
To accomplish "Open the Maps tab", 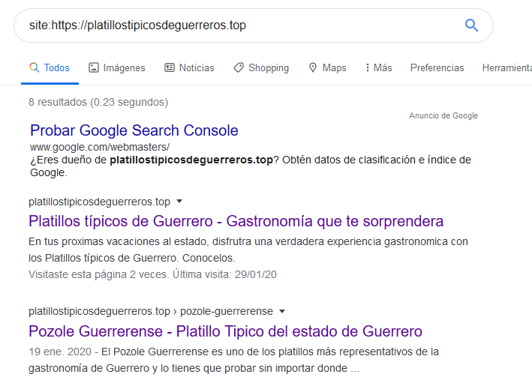I will click(x=327, y=67).
